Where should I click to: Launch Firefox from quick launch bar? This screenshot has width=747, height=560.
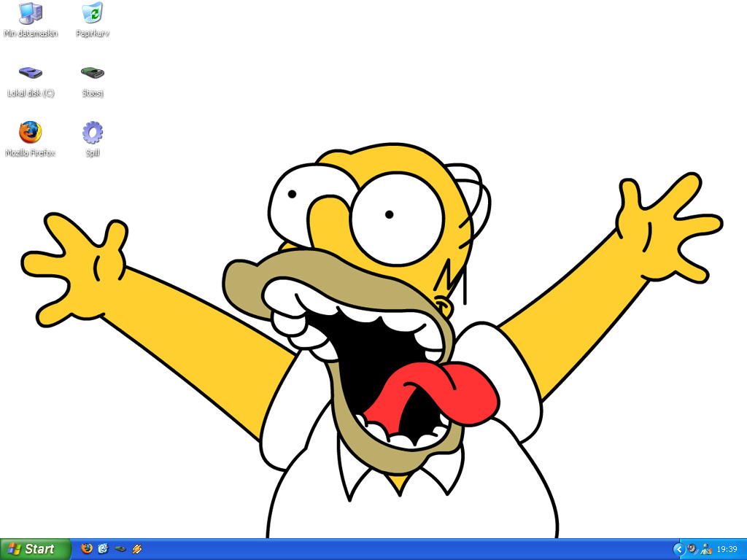[87, 549]
